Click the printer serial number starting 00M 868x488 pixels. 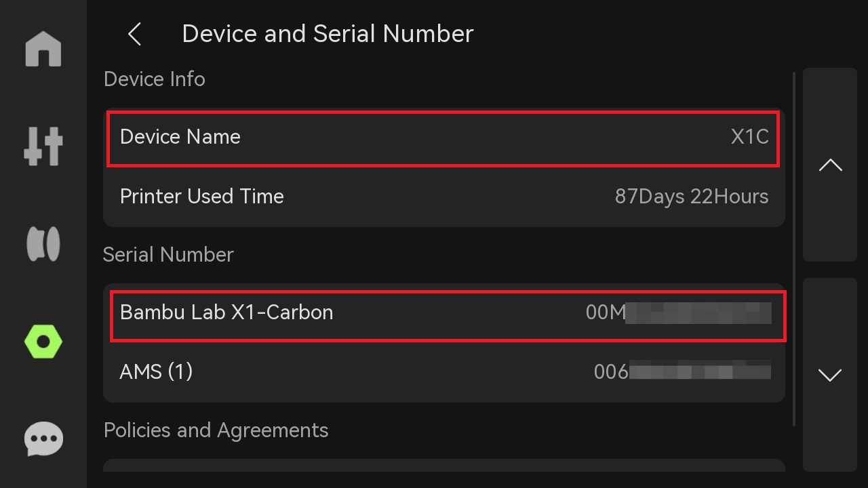[678, 312]
